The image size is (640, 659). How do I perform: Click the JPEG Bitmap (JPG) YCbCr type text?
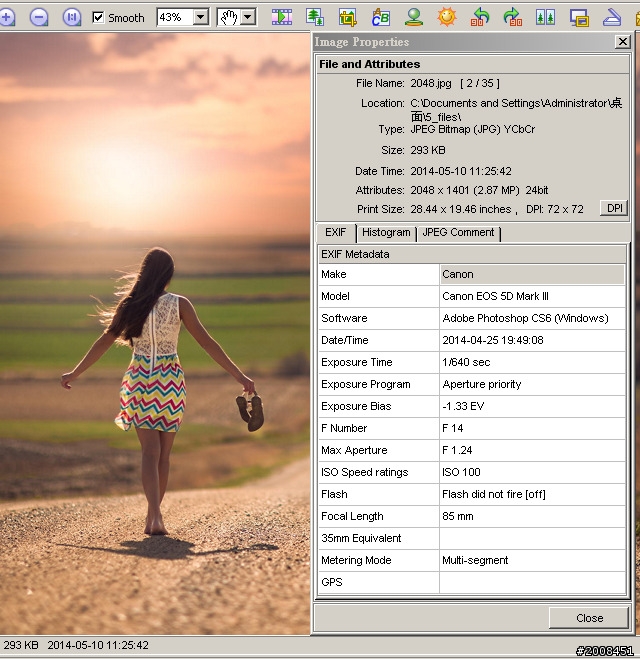[472, 129]
